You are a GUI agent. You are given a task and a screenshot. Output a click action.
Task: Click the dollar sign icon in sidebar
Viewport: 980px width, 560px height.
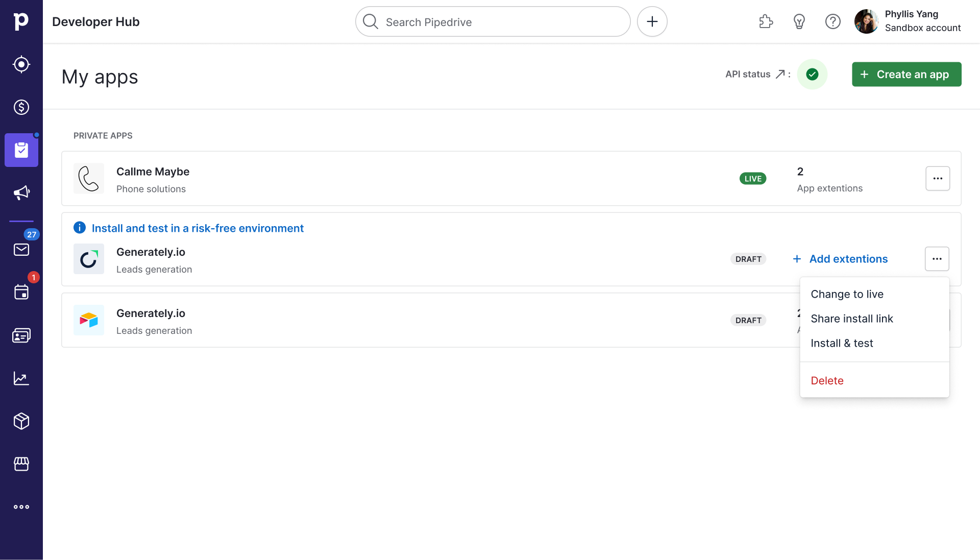pyautogui.click(x=21, y=107)
